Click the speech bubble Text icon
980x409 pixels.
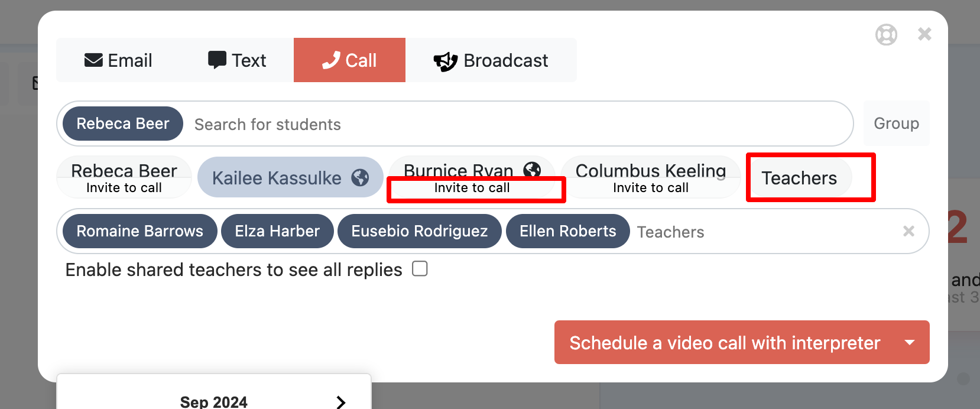(x=217, y=60)
